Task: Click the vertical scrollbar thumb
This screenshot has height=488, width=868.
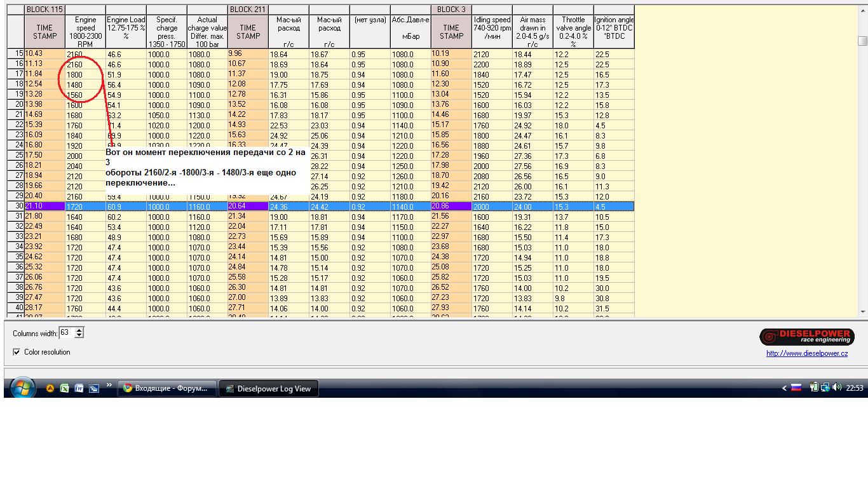Action: pos(862,41)
